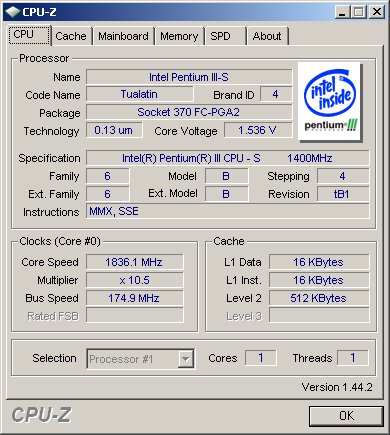Screen dimensions: 390x435
Task: Click the Package value Socket 370 FC-PGA2
Action: click(189, 112)
